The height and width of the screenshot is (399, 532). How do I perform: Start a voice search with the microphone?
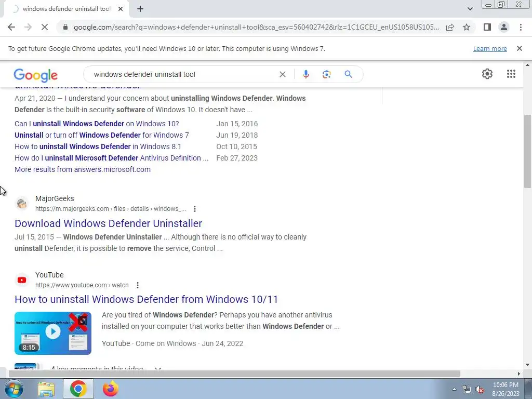(305, 74)
